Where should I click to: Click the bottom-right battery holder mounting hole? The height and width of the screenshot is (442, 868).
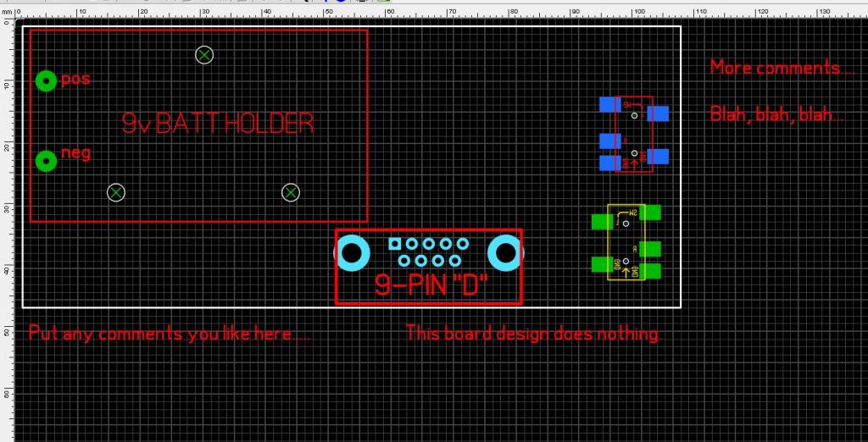[291, 193]
